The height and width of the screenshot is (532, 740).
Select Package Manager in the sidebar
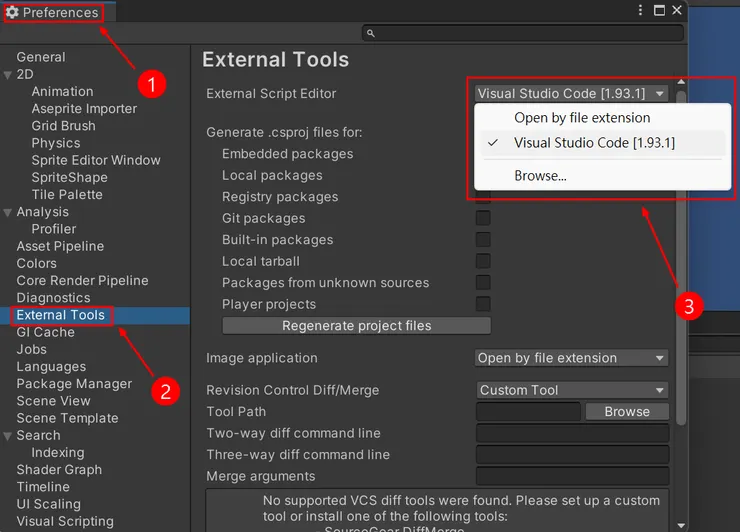(x=74, y=384)
